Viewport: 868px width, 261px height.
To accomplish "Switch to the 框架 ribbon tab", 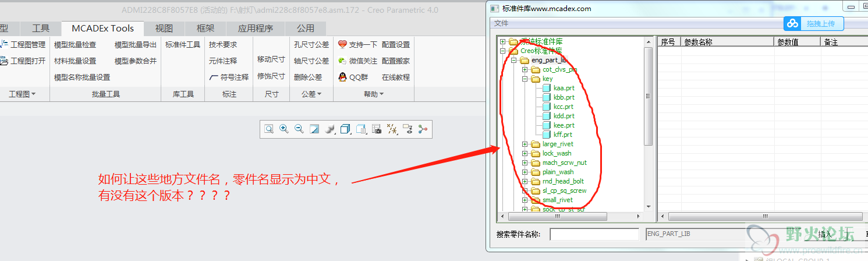I will point(206,28).
